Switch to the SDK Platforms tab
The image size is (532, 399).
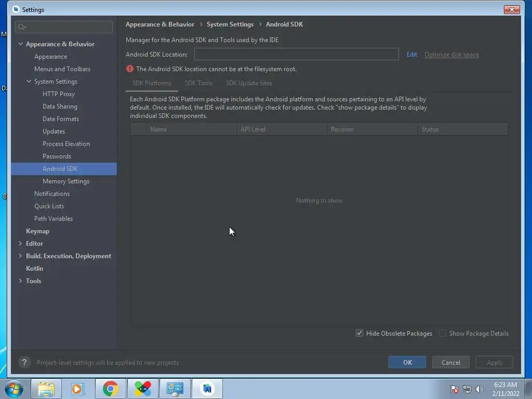pyautogui.click(x=152, y=83)
